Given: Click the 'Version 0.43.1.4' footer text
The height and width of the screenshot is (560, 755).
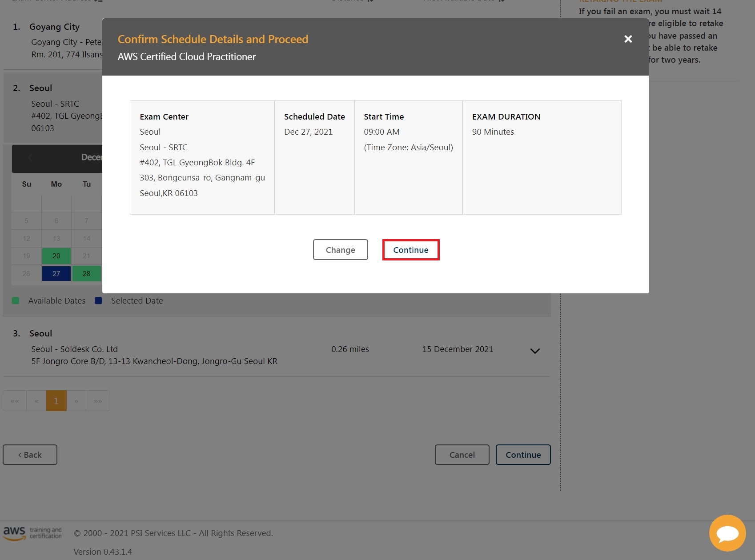Looking at the screenshot, I should pyautogui.click(x=103, y=552).
